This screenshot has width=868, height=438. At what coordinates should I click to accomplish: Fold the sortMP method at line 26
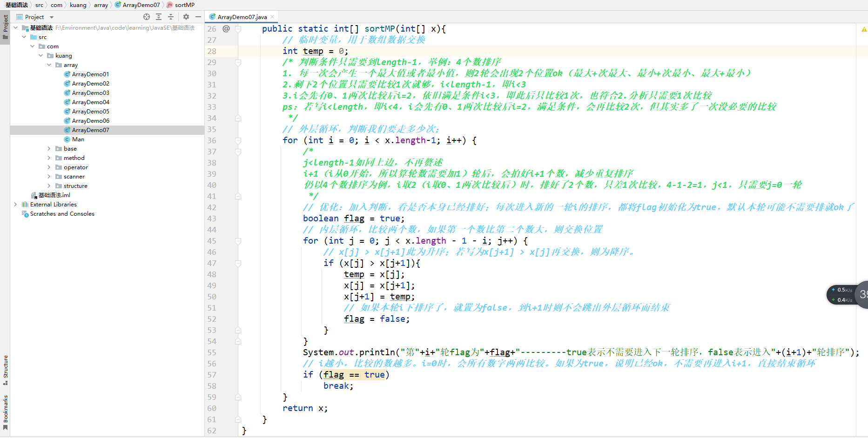coord(238,29)
